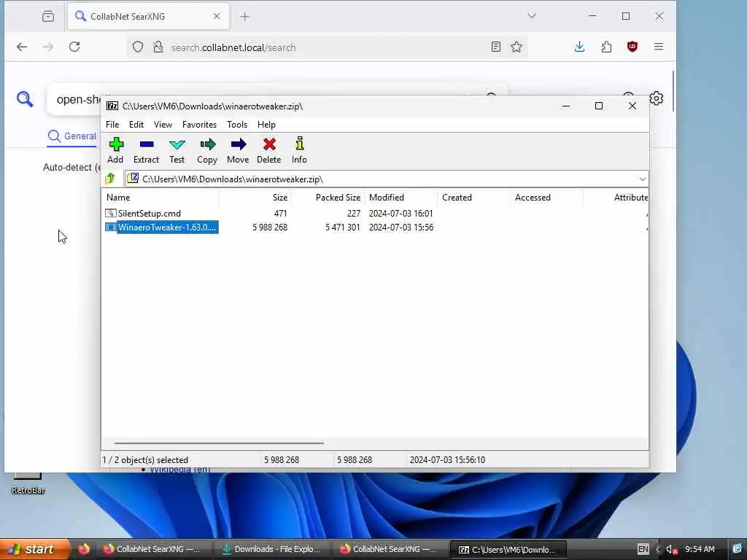
Task: Expand the 7-Zip address path dropdown
Action: 642,179
